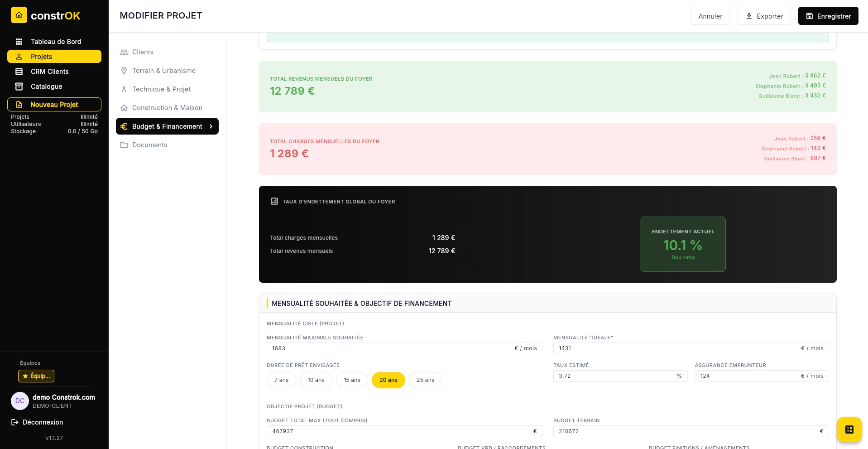Select the 10 ans loan duration
Viewport: 868px width, 449px height.
coord(316,380)
